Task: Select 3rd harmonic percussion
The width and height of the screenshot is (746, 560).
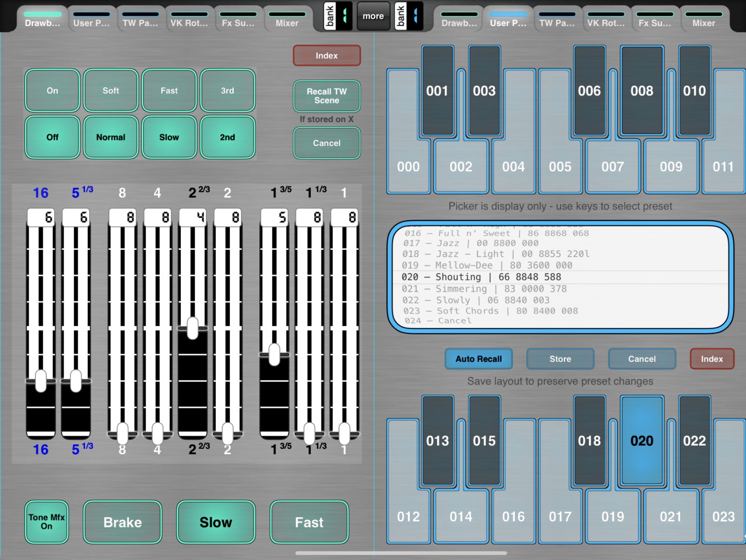Action: tap(227, 91)
